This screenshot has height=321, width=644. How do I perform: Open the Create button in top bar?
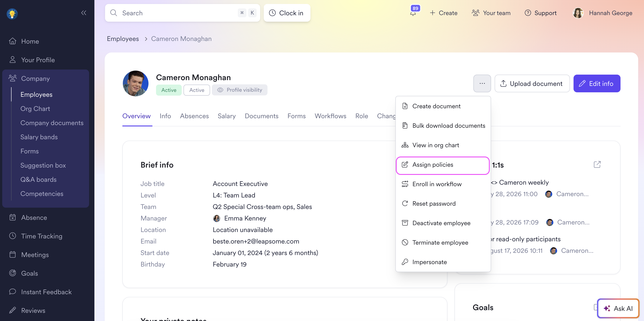(443, 13)
